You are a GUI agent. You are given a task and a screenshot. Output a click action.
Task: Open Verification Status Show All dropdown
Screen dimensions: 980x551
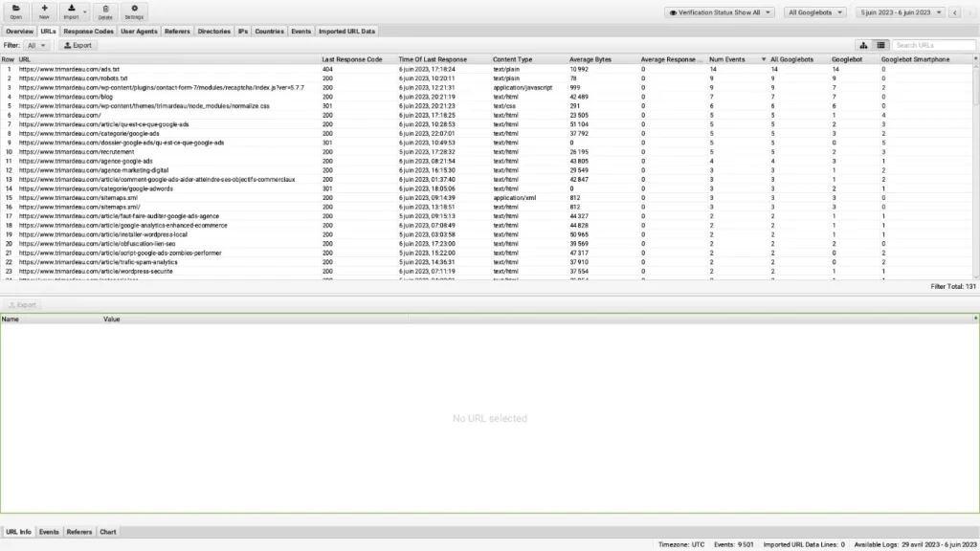coord(720,12)
